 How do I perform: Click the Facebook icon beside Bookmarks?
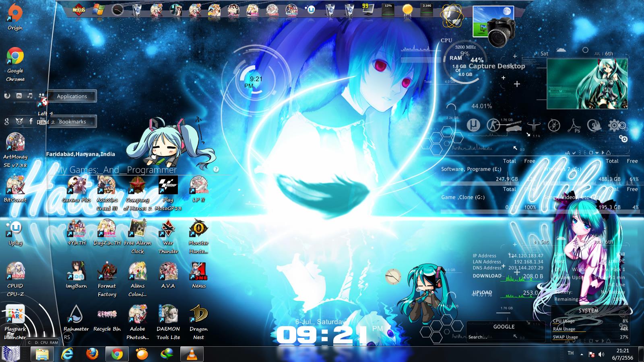pos(31,121)
